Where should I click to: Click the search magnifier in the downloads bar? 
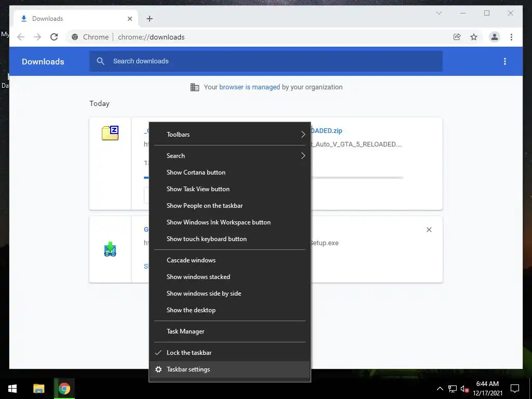(x=100, y=61)
